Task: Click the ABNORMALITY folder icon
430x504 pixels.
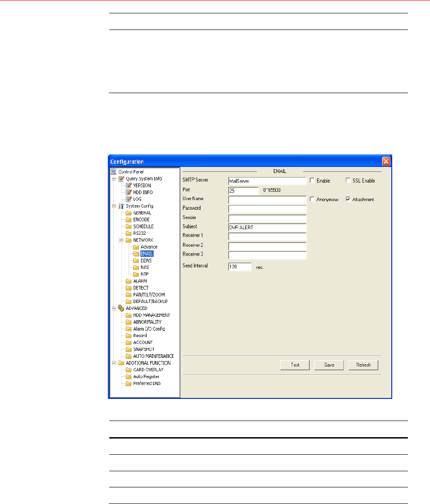Action: [129, 322]
